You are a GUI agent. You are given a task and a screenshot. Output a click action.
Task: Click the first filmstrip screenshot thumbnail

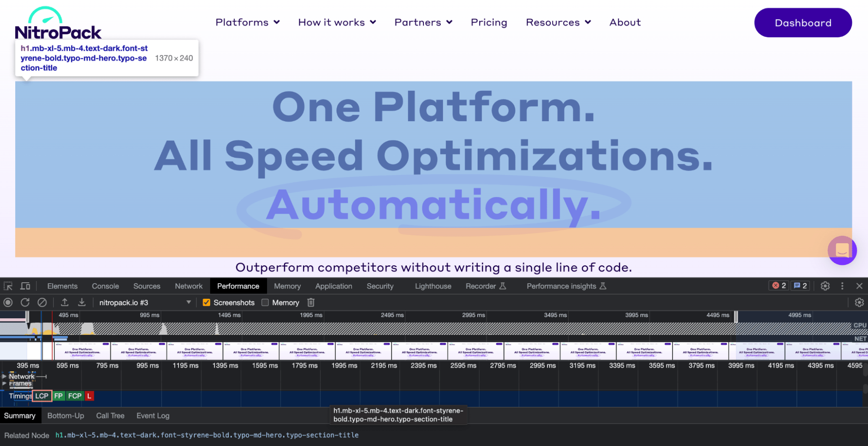(82, 351)
